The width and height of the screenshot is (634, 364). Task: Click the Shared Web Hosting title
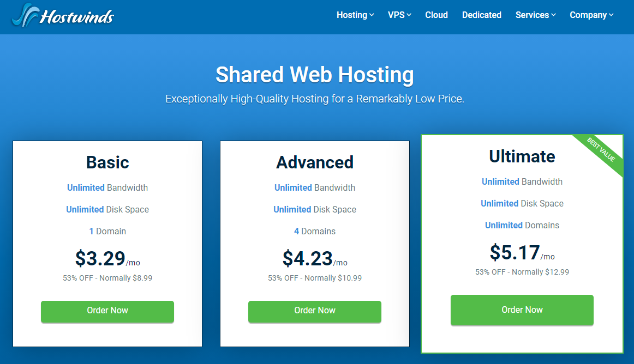click(315, 75)
